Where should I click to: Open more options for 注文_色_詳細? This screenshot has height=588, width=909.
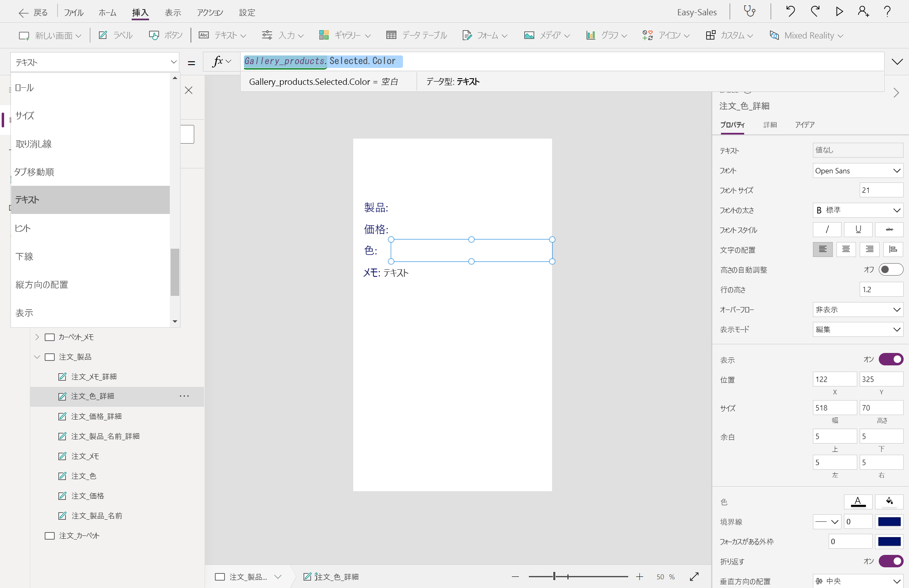pos(184,396)
